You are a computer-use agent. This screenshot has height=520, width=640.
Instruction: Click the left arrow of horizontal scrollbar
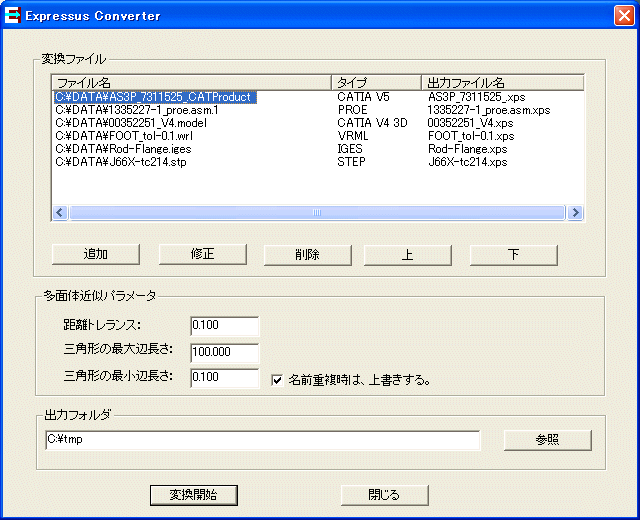tap(59, 213)
